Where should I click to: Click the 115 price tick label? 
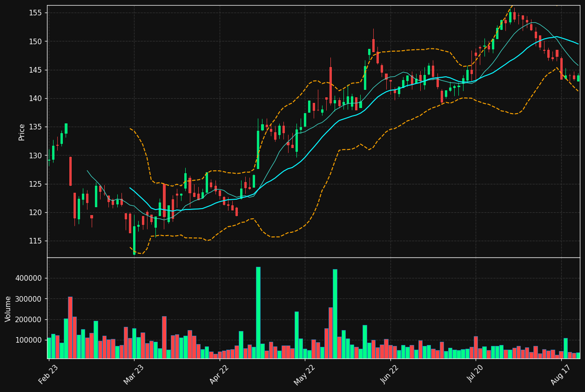point(35,241)
